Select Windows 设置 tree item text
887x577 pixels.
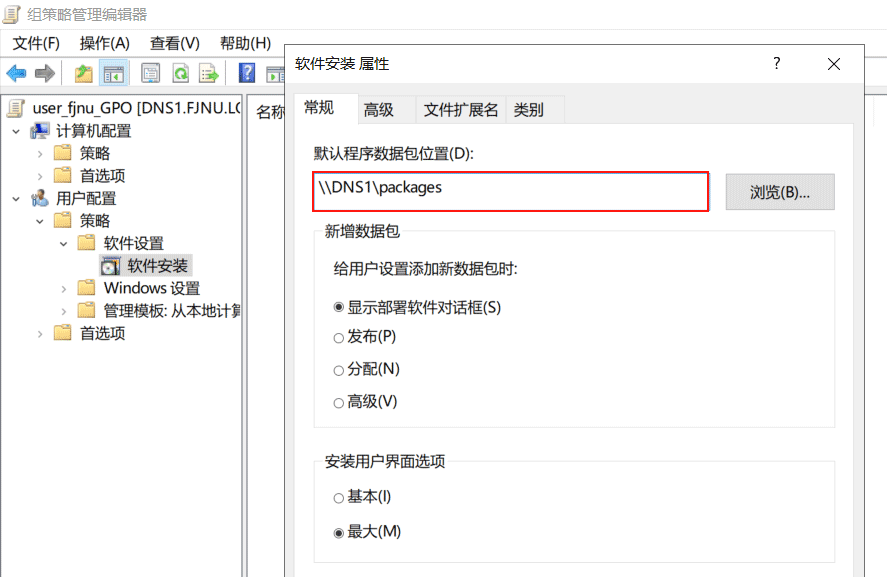[152, 288]
